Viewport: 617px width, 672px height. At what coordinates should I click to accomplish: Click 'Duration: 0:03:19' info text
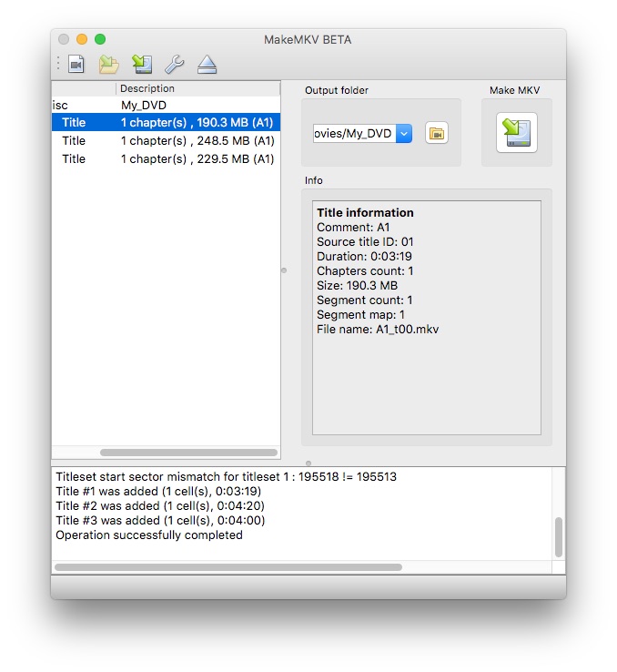click(x=364, y=256)
